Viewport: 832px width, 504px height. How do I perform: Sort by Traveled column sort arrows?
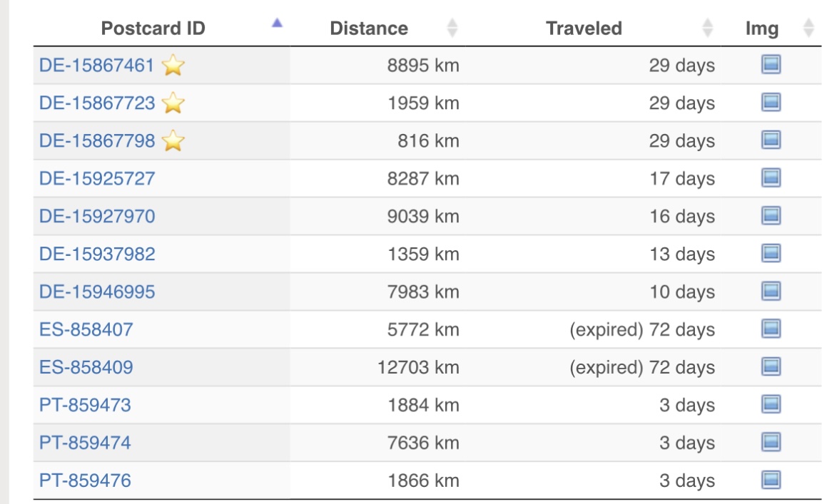(x=707, y=29)
